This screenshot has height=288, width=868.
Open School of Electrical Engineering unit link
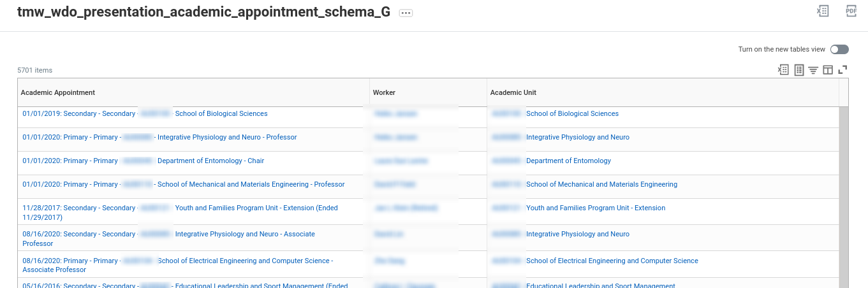[x=612, y=261]
